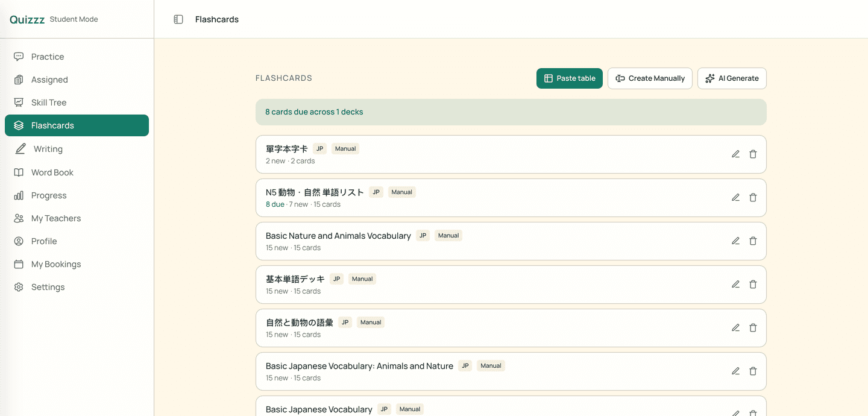Go to Assigned in sidebar
868x416 pixels.
(77, 80)
